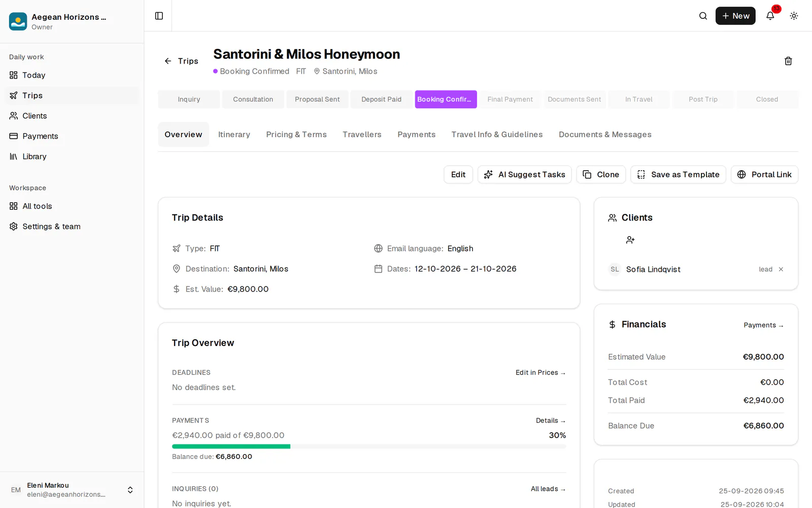The image size is (812, 508).
Task: Click the payments progress bar
Action: point(369,447)
